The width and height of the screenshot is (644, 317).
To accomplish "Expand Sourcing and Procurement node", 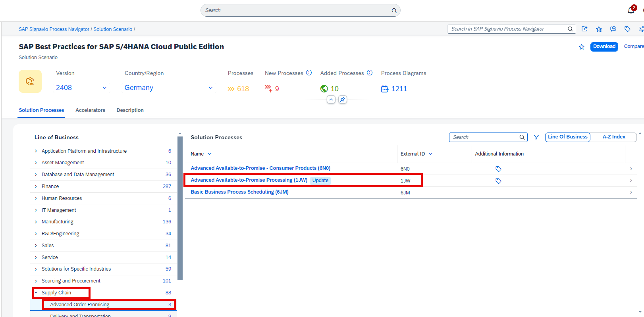I will click(36, 281).
